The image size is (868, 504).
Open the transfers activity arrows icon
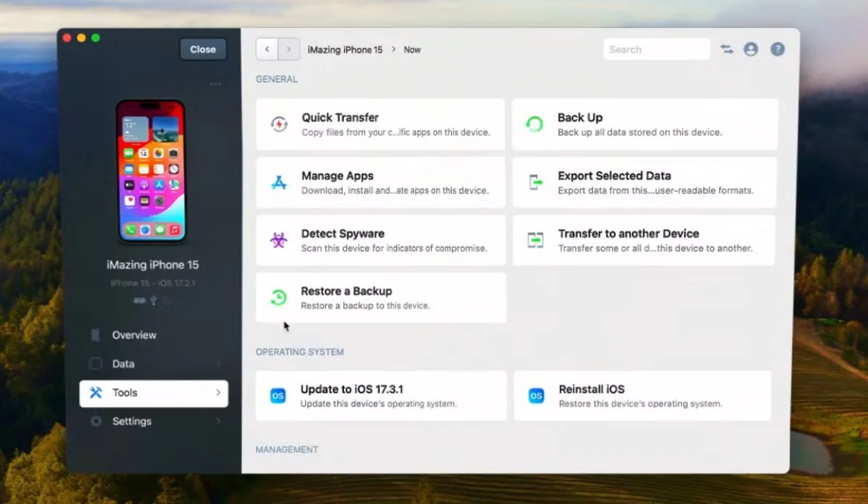tap(727, 49)
